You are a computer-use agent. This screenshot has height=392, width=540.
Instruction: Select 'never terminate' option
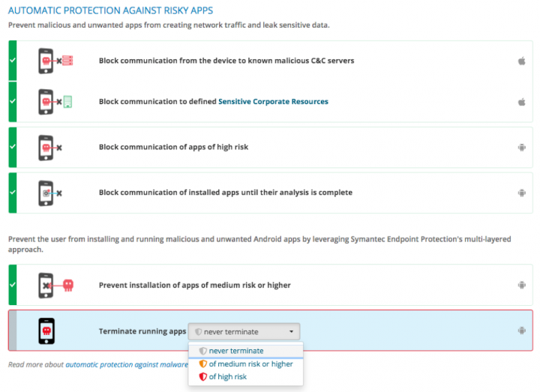point(235,350)
